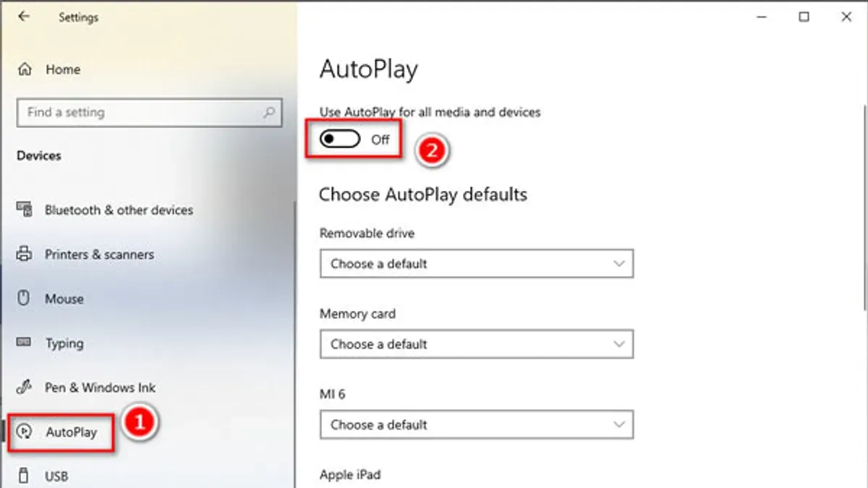The width and height of the screenshot is (868, 488).
Task: Click the Bluetooth & other devices icon
Action: 24,210
